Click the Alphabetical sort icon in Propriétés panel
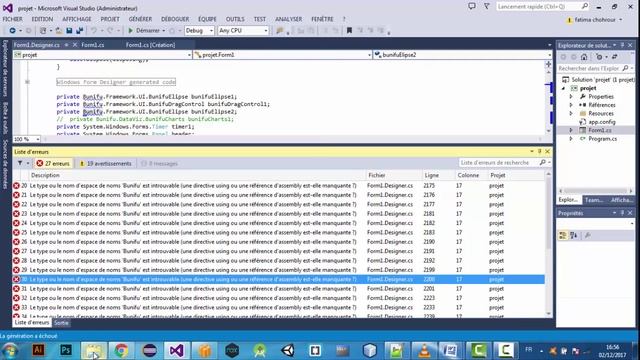This screenshot has height=360, width=640. pos(574,236)
